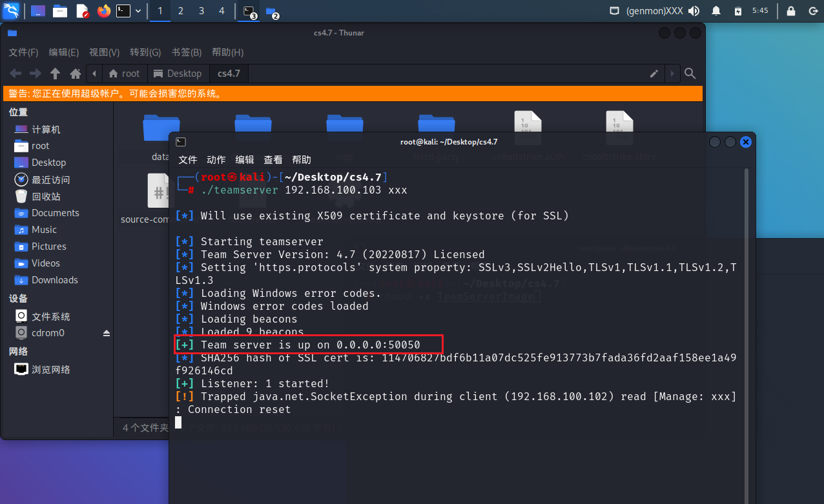
Task: Open the 编辑 menu in terminal
Action: click(x=245, y=159)
